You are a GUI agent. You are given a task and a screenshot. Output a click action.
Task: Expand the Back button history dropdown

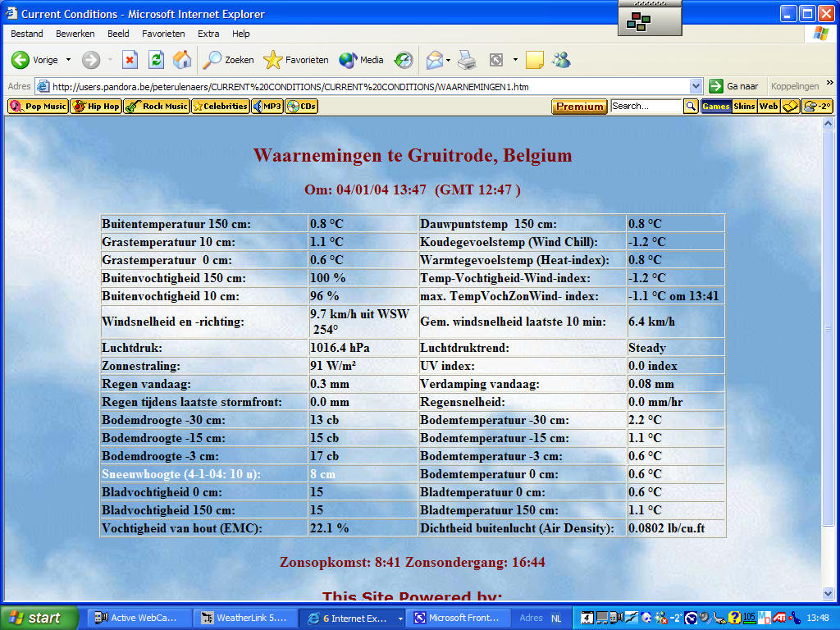point(68,60)
